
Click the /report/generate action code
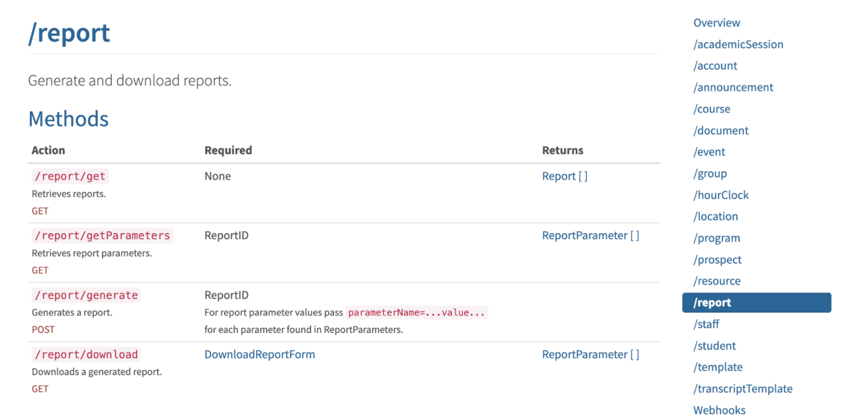86,295
